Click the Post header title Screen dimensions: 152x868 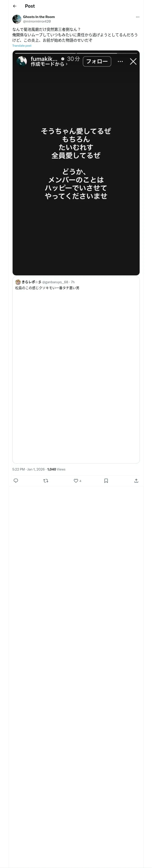pos(30,6)
